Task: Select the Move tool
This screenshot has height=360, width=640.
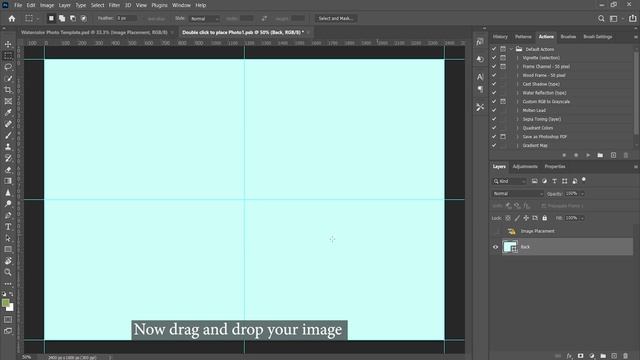Action: 8,44
